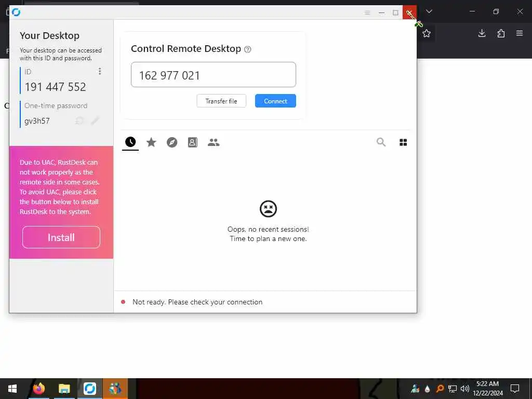Open network icon in system tray

tap(453, 389)
